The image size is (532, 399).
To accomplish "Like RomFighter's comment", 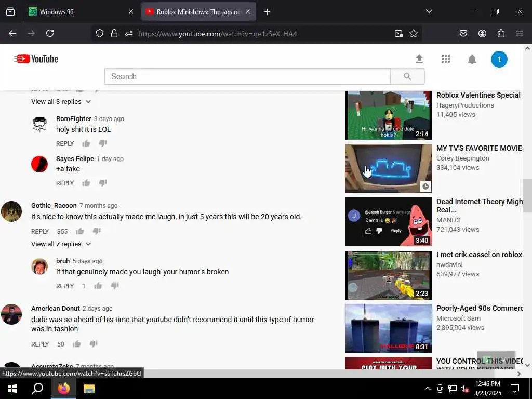I will 86,143.
